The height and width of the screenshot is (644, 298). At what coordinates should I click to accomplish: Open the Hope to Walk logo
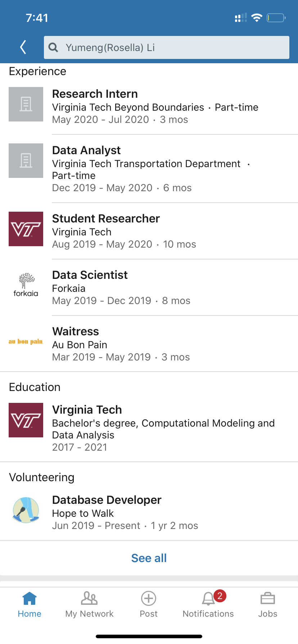tap(26, 510)
